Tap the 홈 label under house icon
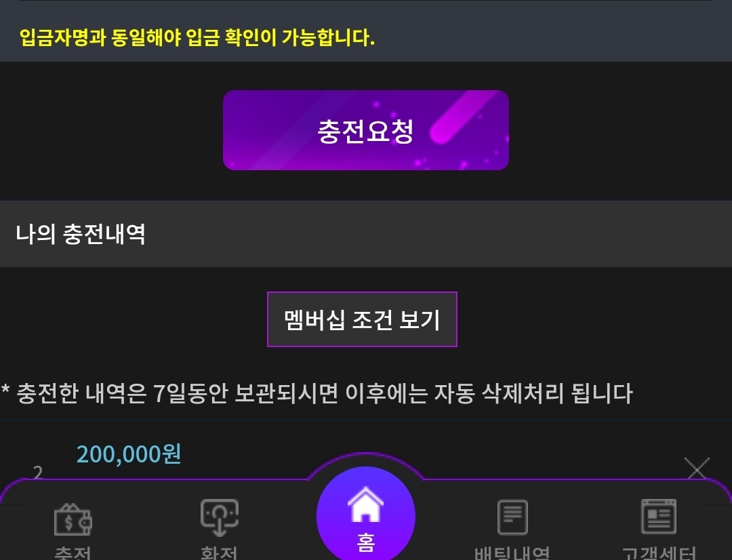This screenshot has height=560, width=732. (x=365, y=543)
